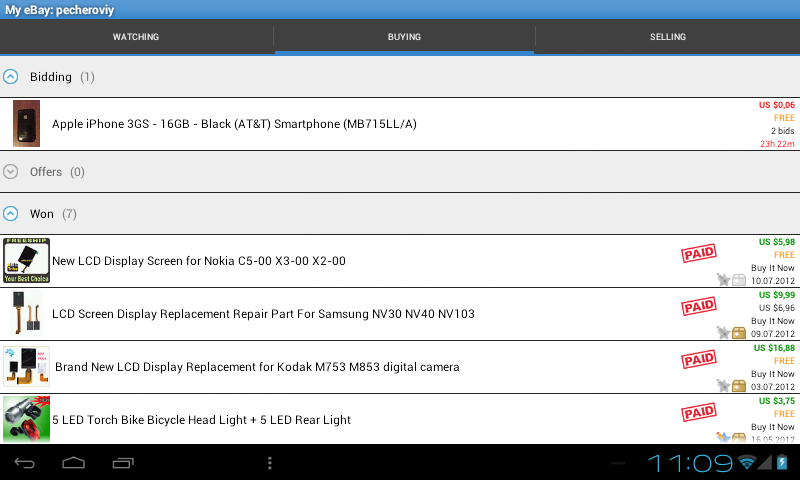Open 5 LED Torch Bike Bicycle listing
Image resolution: width=800 pixels, height=480 pixels.
202,420
